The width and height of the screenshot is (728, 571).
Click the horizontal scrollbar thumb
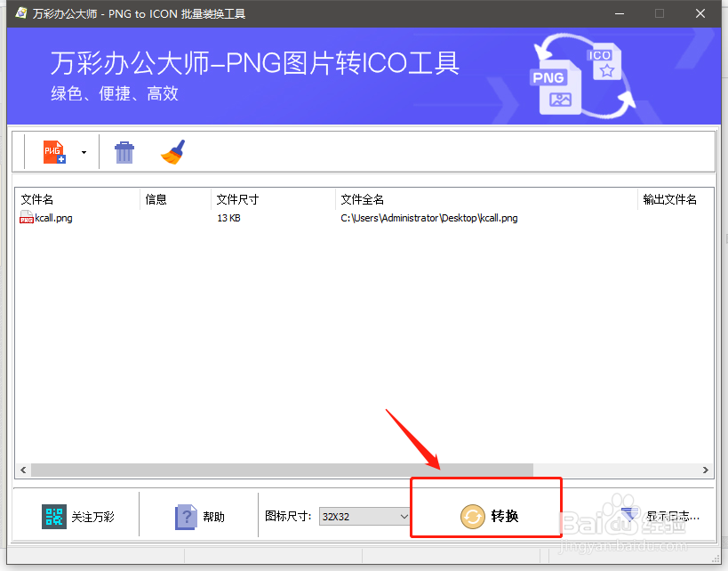(283, 470)
